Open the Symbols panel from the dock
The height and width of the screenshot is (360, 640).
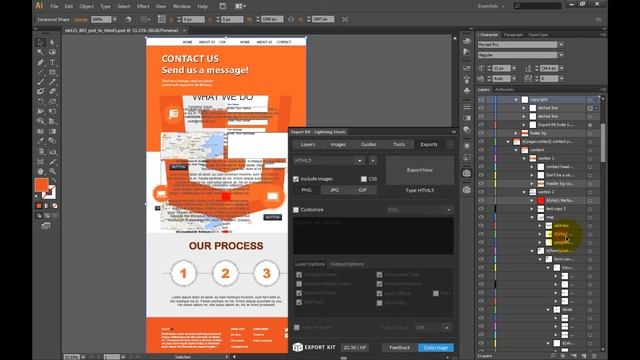(x=467, y=91)
